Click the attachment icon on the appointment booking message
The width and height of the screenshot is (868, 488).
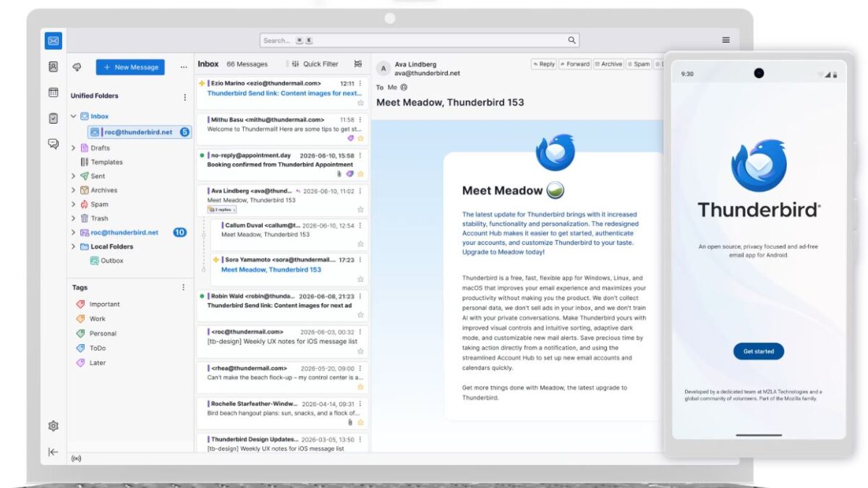(x=339, y=174)
